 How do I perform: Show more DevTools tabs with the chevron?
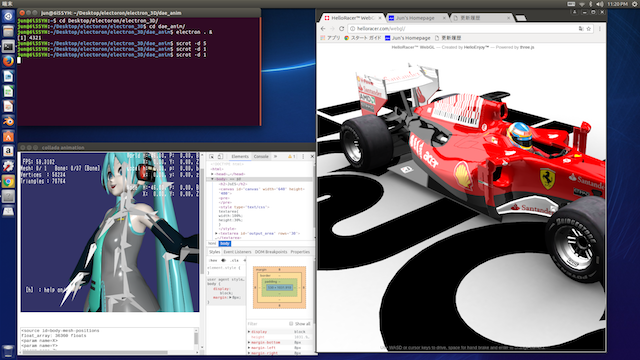(x=276, y=156)
